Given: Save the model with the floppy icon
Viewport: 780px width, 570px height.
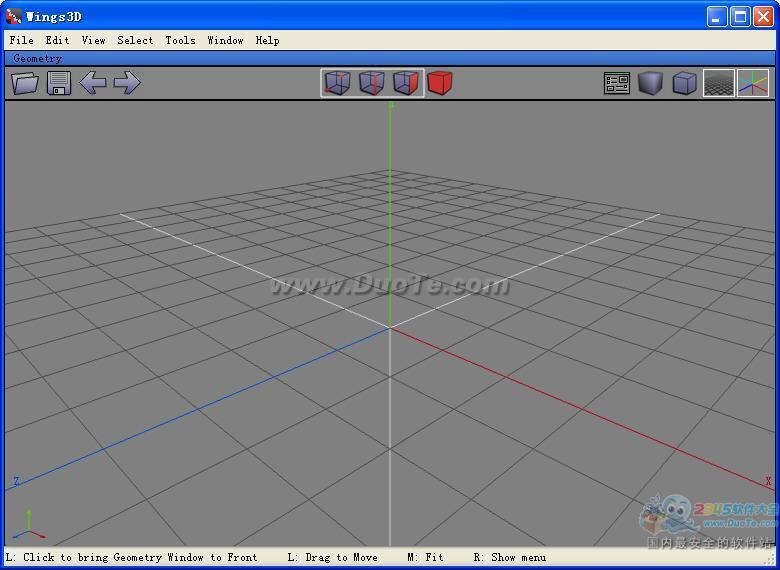Looking at the screenshot, I should coord(59,83).
